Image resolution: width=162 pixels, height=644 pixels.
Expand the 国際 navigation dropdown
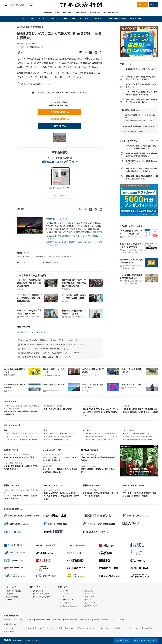(x=74, y=19)
